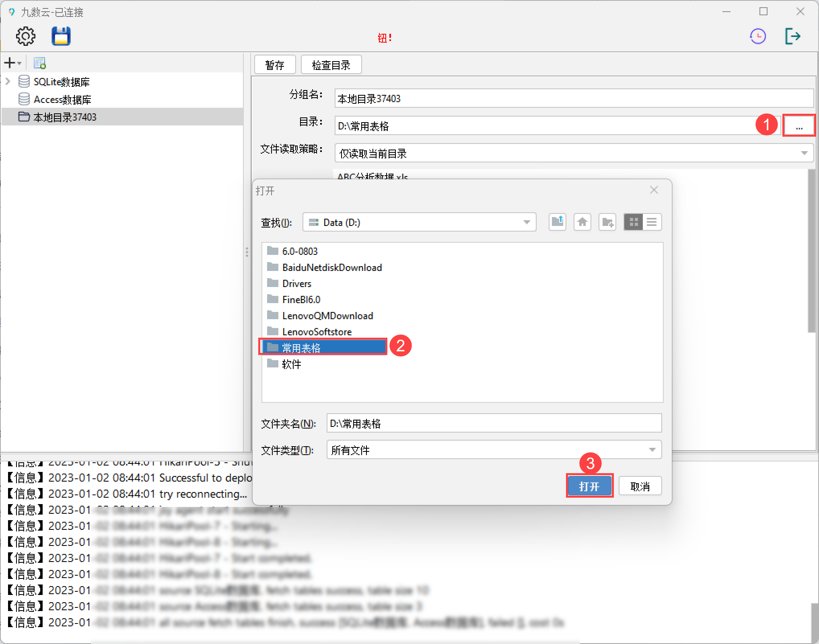
Task: Open the 查找 Data (D:) dropdown
Action: click(x=526, y=222)
